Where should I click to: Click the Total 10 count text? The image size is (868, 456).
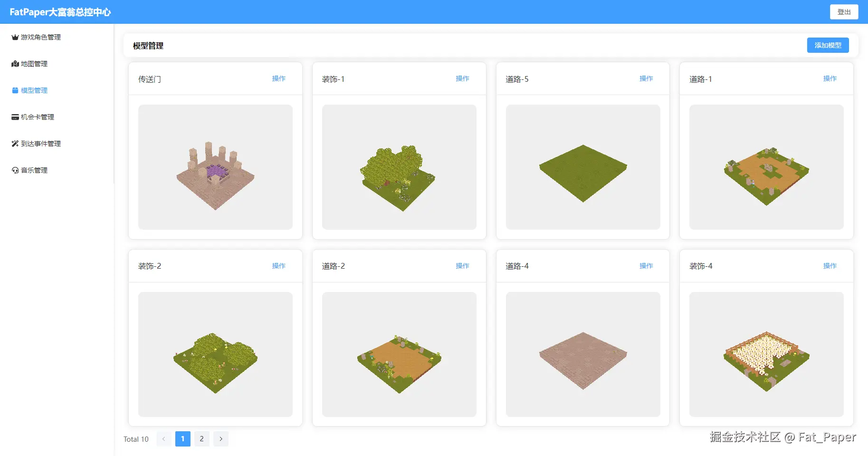(x=136, y=439)
